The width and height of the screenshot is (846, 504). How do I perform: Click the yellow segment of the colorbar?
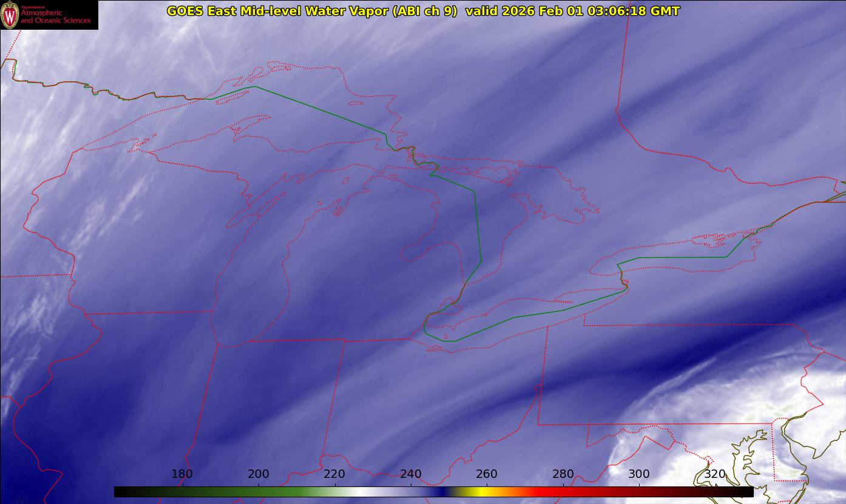click(x=479, y=492)
